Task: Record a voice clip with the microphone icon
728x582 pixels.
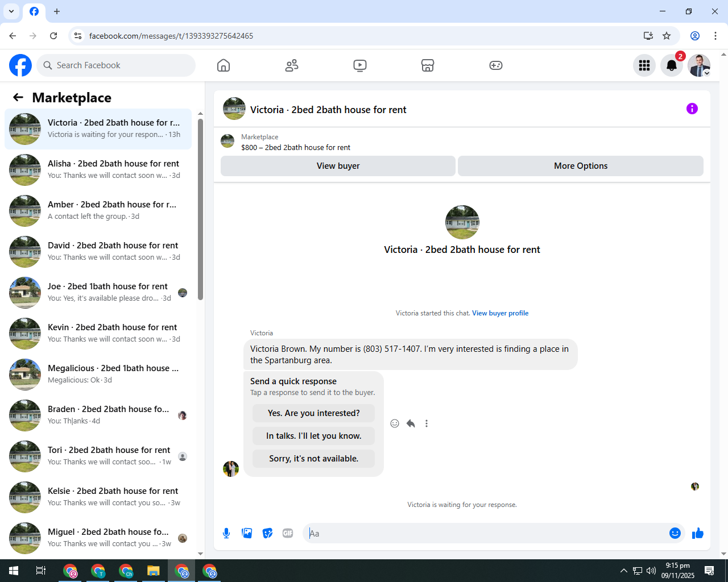Action: click(x=226, y=533)
